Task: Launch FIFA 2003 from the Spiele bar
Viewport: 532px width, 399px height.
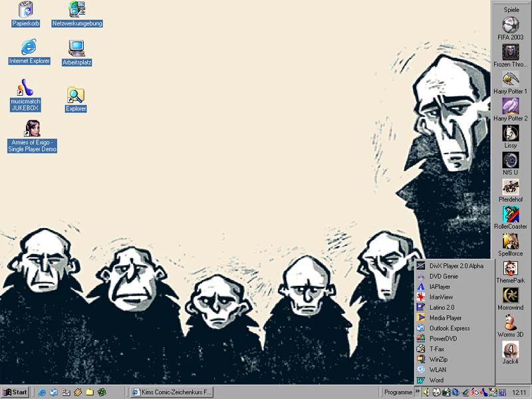Action: (x=511, y=26)
